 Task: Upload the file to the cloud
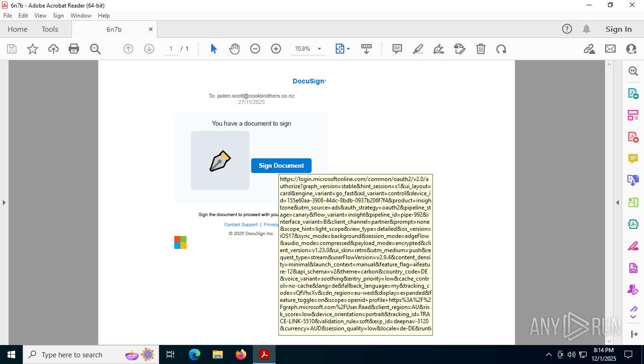click(x=54, y=49)
